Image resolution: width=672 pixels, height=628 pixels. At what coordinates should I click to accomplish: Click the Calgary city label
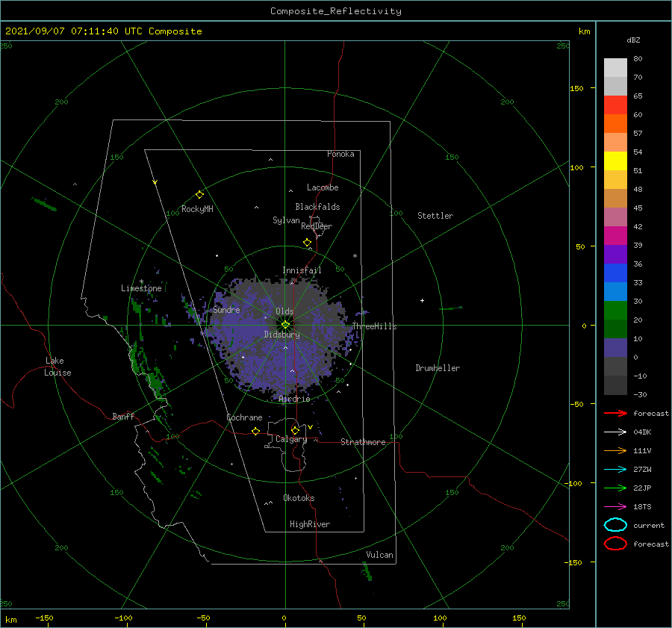tap(291, 439)
